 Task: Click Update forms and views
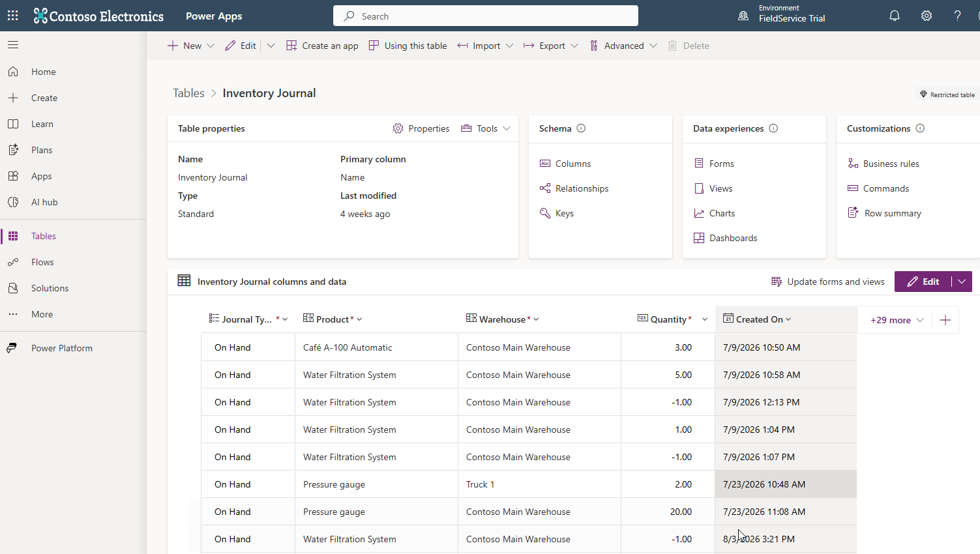coord(828,282)
